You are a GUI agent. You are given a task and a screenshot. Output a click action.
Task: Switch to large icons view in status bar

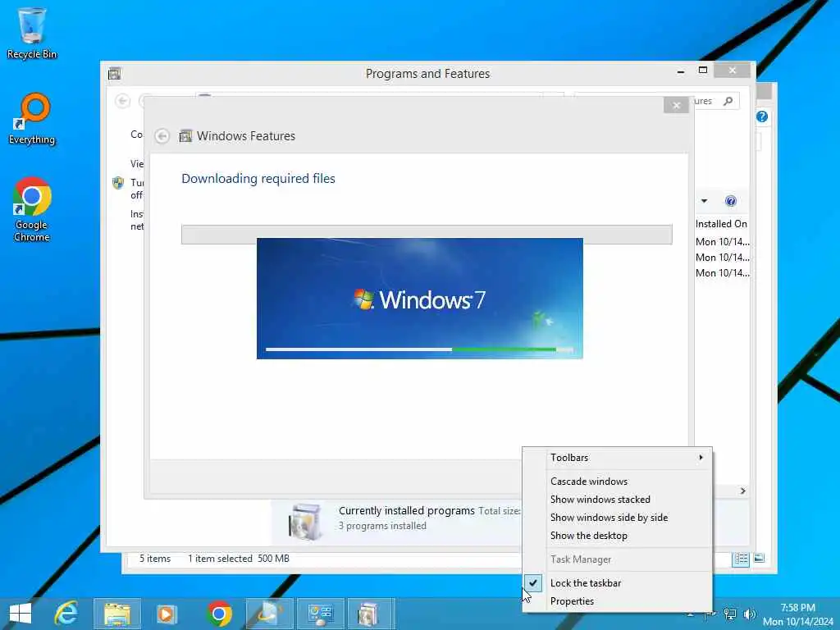click(759, 558)
